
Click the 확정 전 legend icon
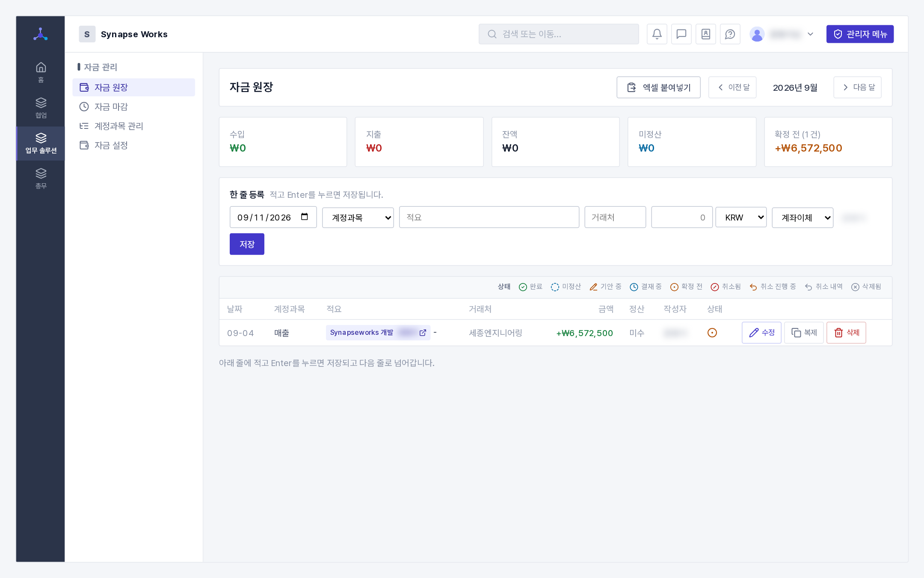674,287
